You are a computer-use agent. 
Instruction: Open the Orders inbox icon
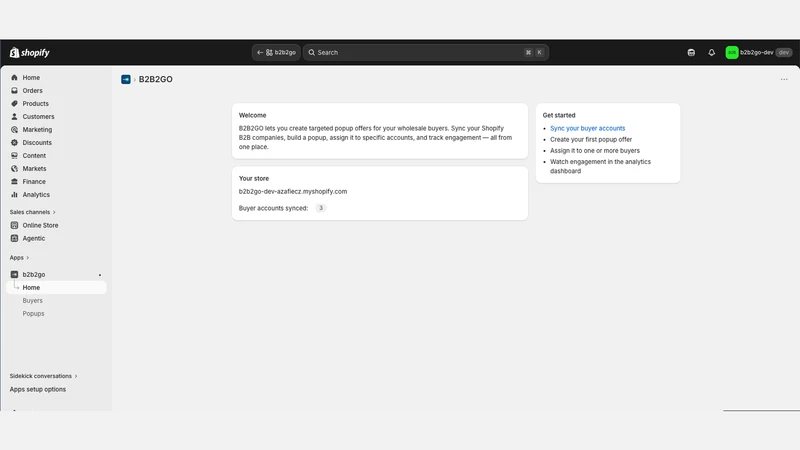(14, 90)
